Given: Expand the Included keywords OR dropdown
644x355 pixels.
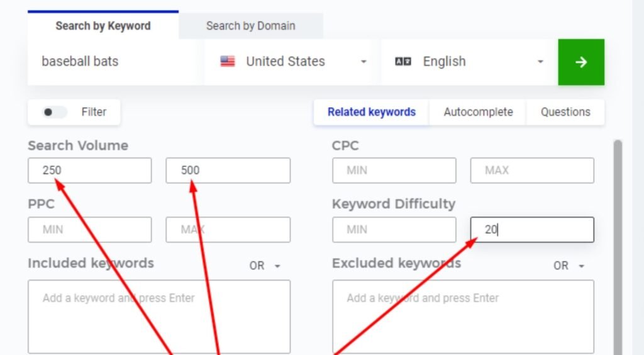Looking at the screenshot, I should [265, 266].
